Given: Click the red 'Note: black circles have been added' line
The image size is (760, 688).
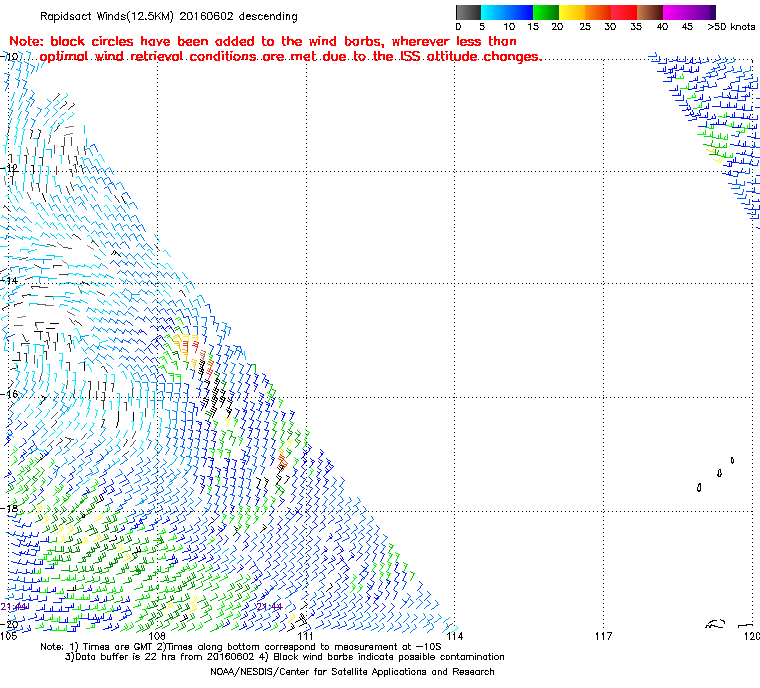Looking at the screenshot, I should (263, 41).
